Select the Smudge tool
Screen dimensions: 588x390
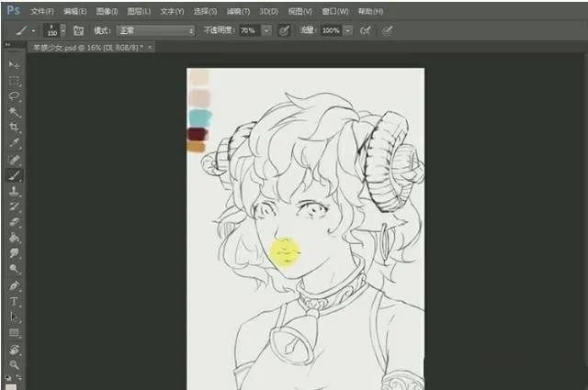click(x=14, y=253)
